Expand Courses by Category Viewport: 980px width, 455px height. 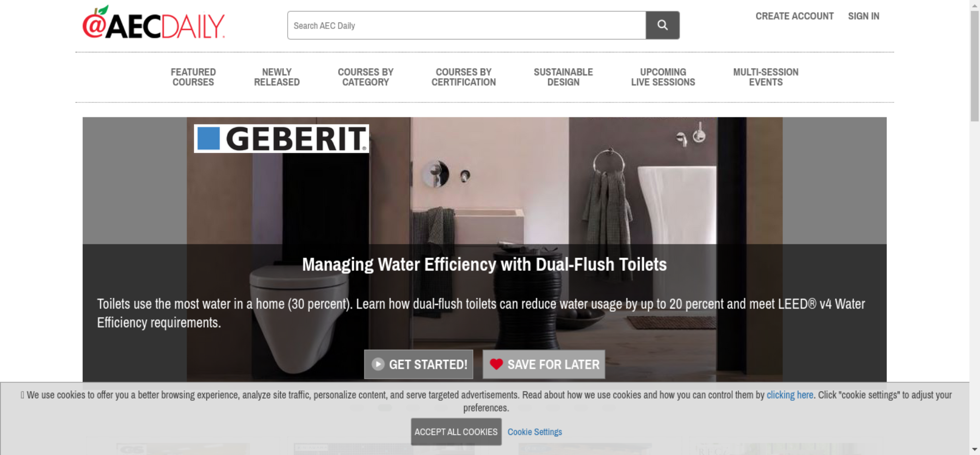[x=366, y=77]
